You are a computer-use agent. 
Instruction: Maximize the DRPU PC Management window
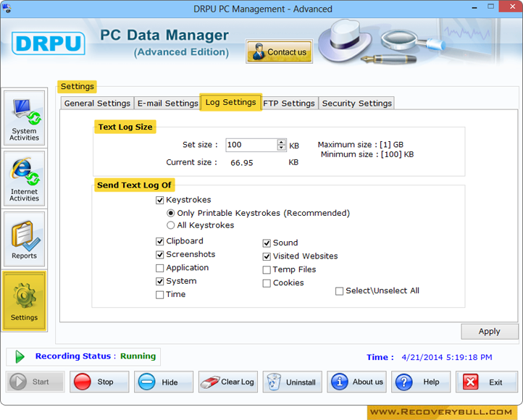(490, 7)
